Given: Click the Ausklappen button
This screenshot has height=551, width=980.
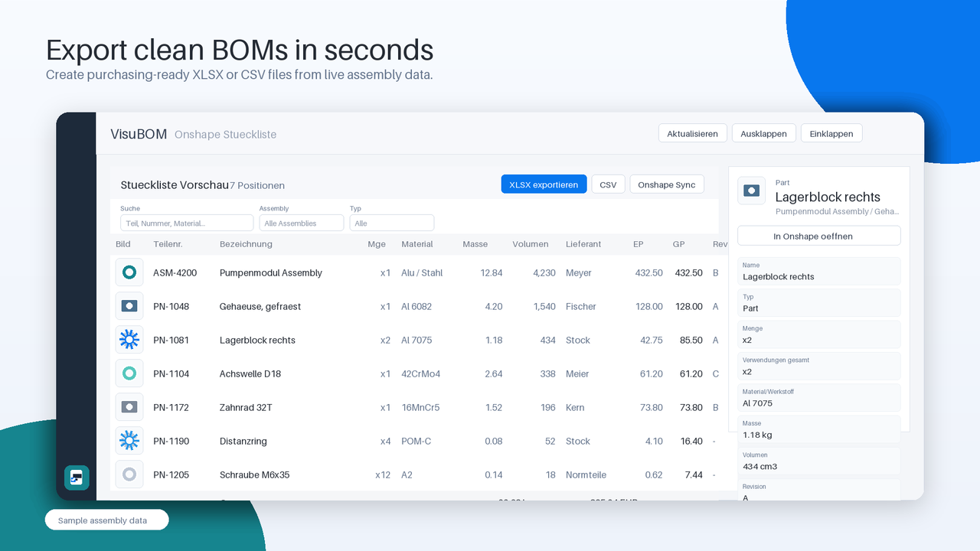Looking at the screenshot, I should click(x=763, y=133).
